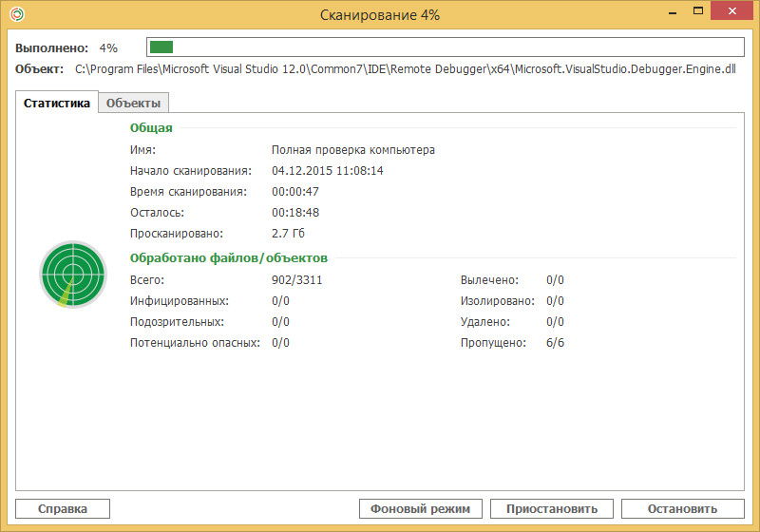760x532 pixels.
Task: Click the green radar scanning icon
Action: (x=73, y=275)
